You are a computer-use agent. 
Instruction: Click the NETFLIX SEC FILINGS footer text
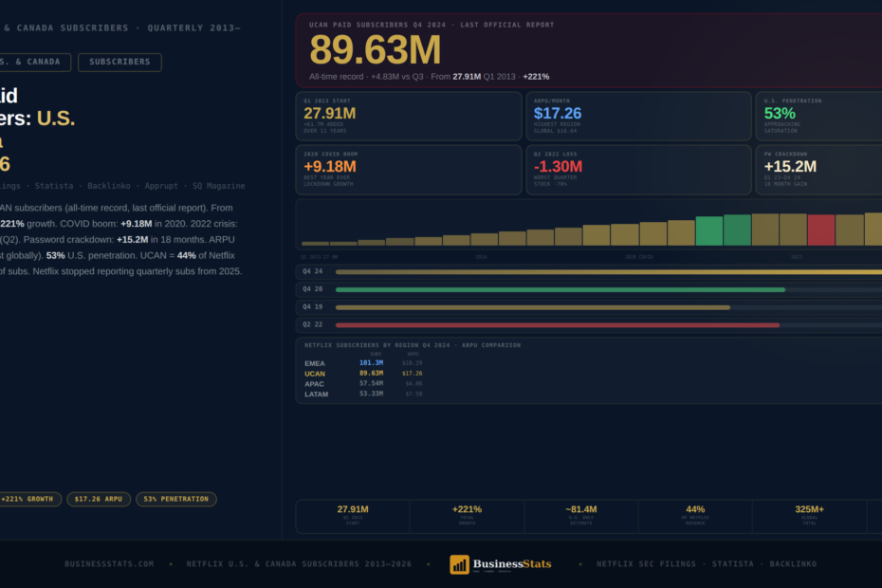646,563
